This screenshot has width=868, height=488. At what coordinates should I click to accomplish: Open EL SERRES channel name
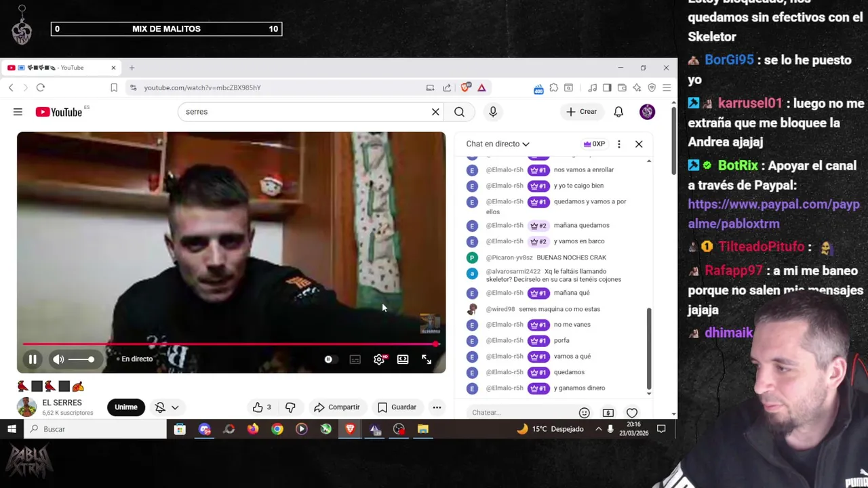62,403
